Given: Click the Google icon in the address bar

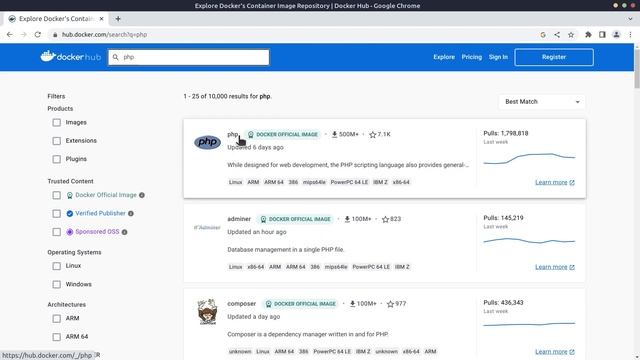Looking at the screenshot, I should [543, 35].
